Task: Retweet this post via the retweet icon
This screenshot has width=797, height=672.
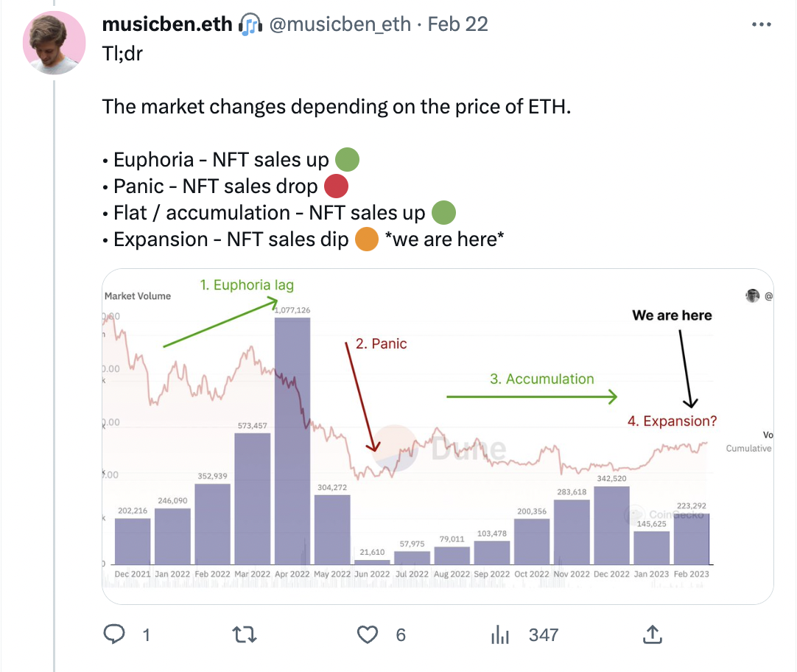Action: [244, 634]
